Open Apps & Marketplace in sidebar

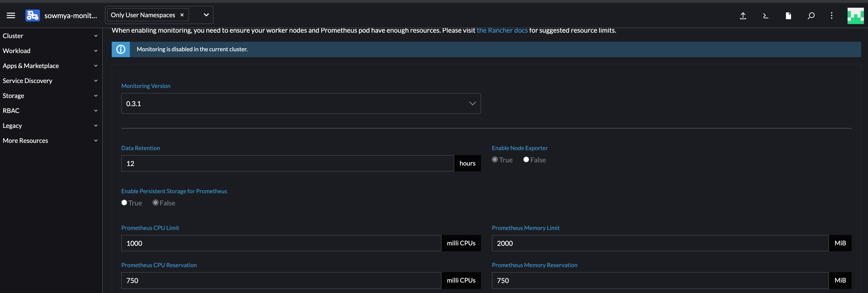[51, 66]
